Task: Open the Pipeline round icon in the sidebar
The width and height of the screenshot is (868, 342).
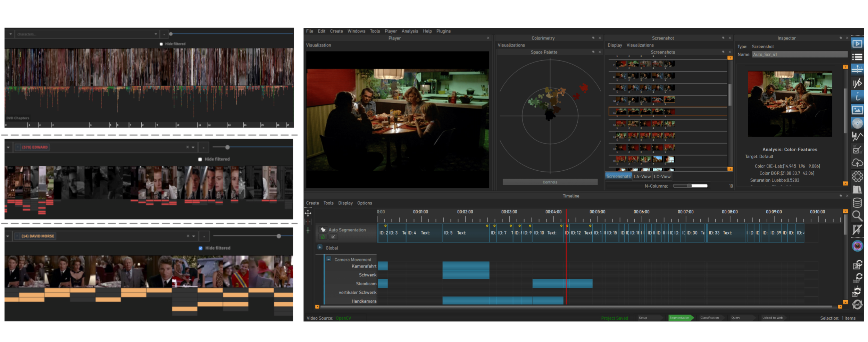Action: 857,246
